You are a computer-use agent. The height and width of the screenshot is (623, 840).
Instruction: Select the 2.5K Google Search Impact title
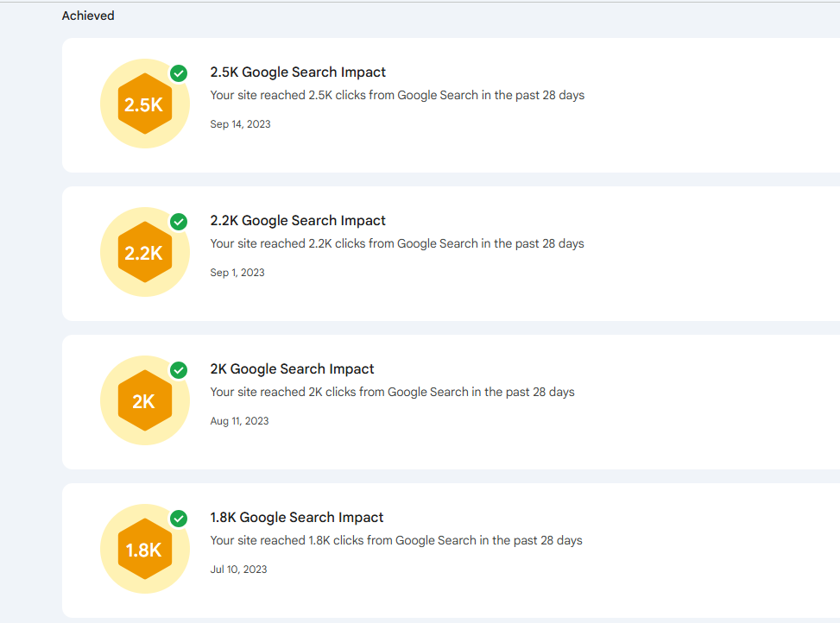click(x=298, y=72)
